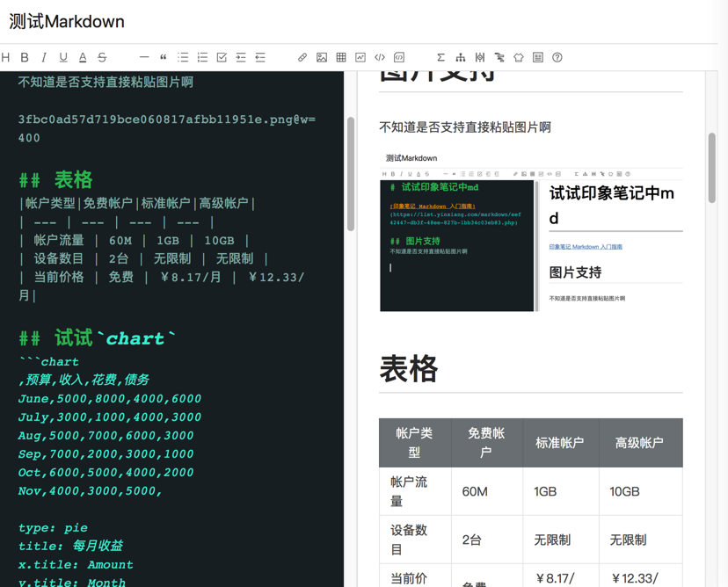Insert flowchart diagram
Image resolution: width=728 pixels, height=587 pixels.
[461, 57]
